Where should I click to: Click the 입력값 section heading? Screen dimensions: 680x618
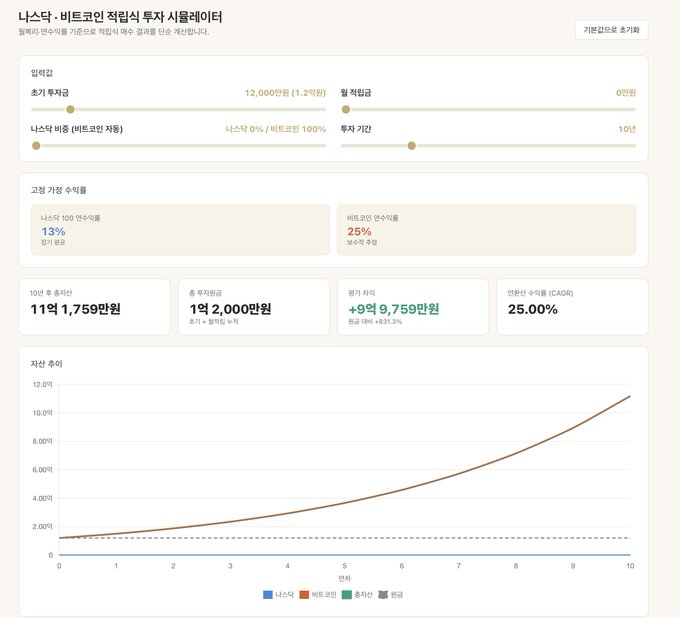[x=42, y=73]
